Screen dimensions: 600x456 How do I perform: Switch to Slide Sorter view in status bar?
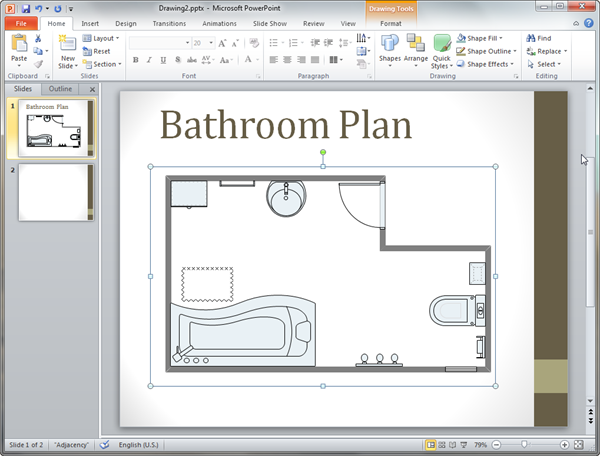tap(443, 444)
